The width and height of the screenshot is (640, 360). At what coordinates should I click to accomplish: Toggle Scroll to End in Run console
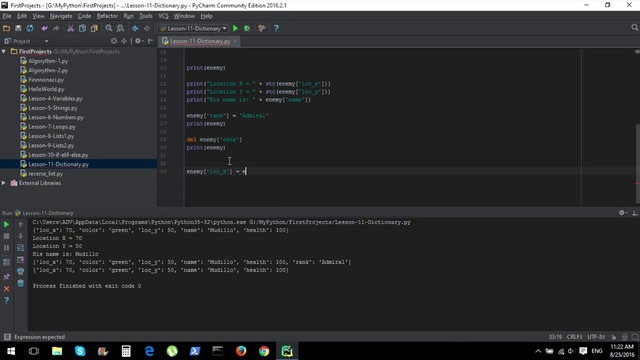[x=20, y=260]
